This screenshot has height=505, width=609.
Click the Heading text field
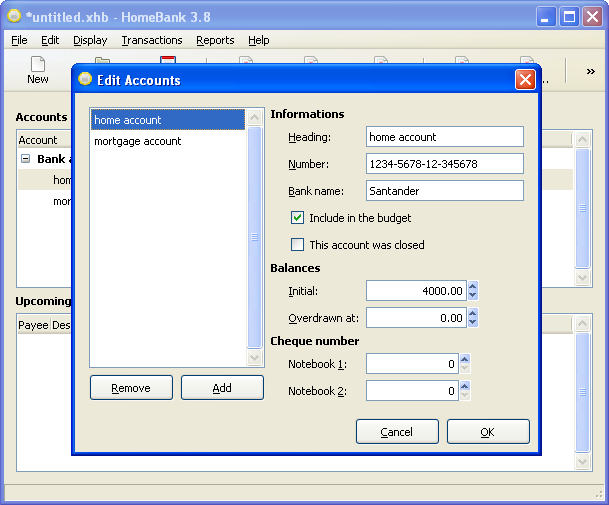click(445, 137)
